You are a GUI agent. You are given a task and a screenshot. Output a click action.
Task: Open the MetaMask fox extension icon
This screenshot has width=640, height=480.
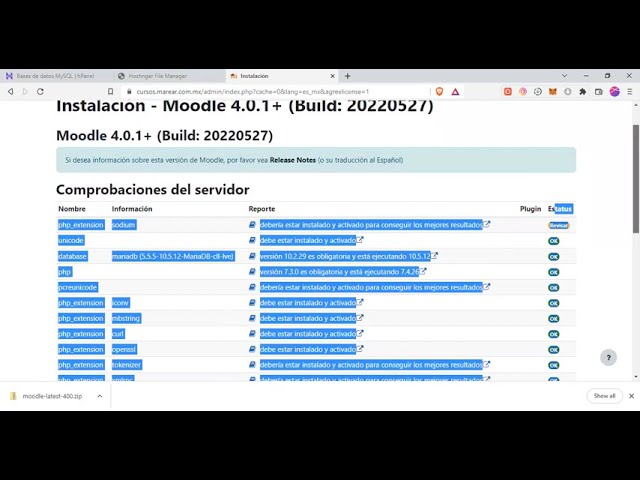click(x=553, y=92)
